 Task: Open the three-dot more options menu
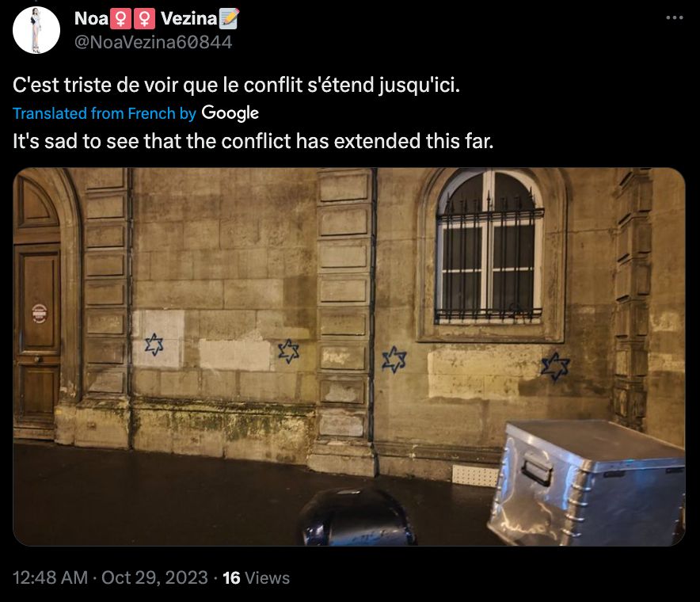click(674, 18)
